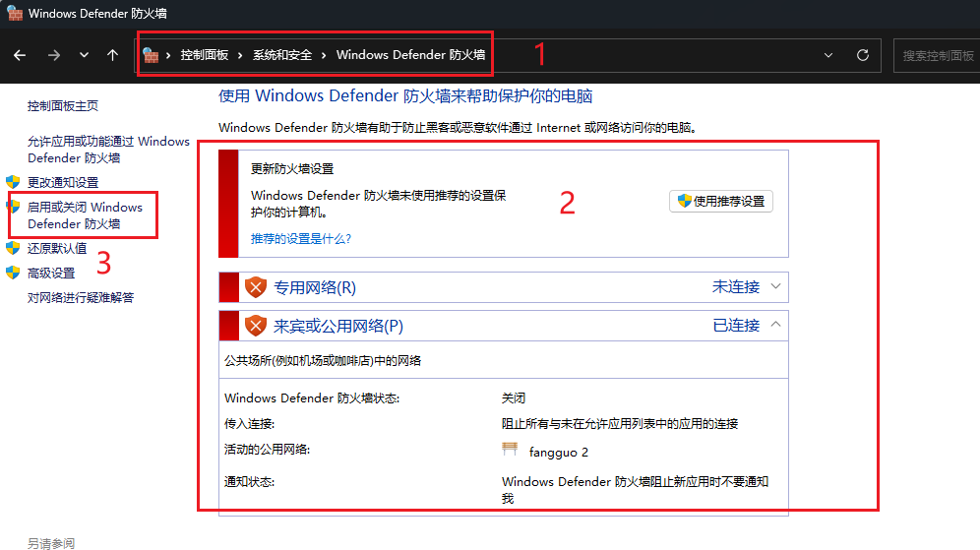Select 系统和安全 in breadcrumb path
The width and height of the screenshot is (980, 550).
click(281, 55)
